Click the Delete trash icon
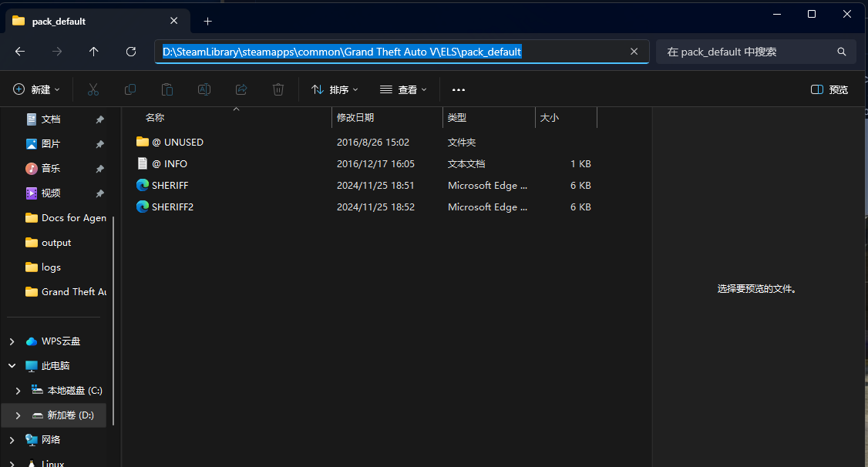The height and width of the screenshot is (467, 868). pos(278,89)
